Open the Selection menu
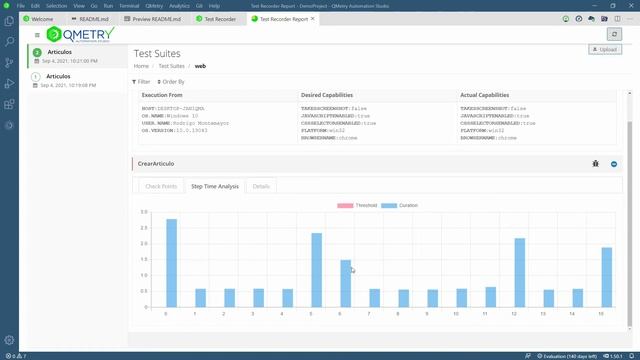 click(x=56, y=6)
